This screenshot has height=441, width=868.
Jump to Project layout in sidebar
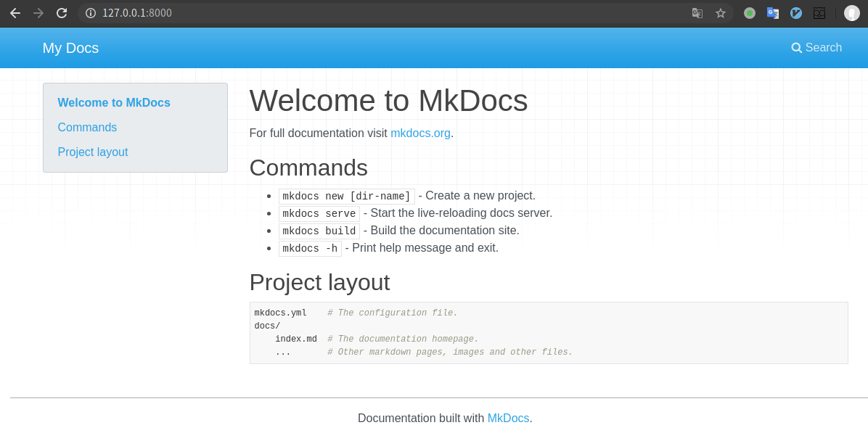(x=93, y=152)
